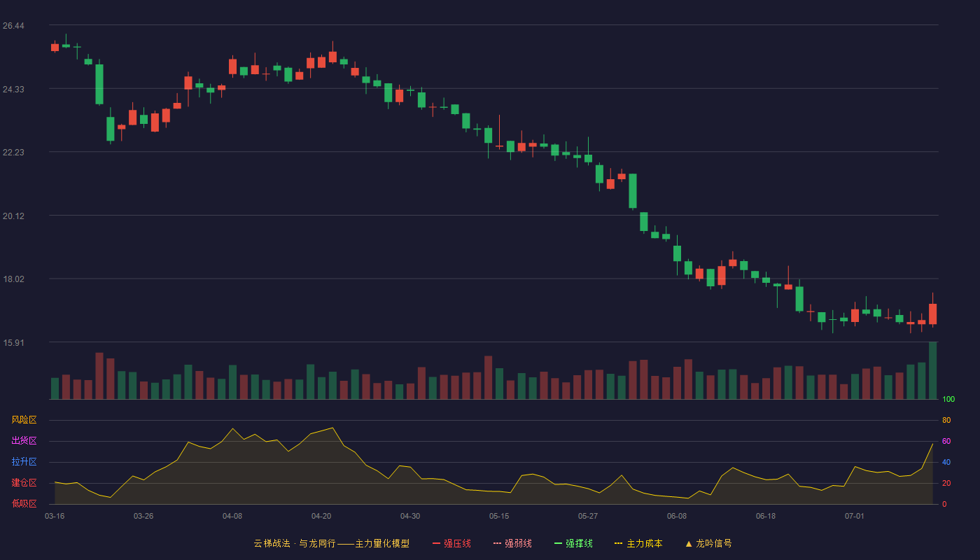980x560 pixels.
Task: Select the 风险区 zone label
Action: click(24, 420)
